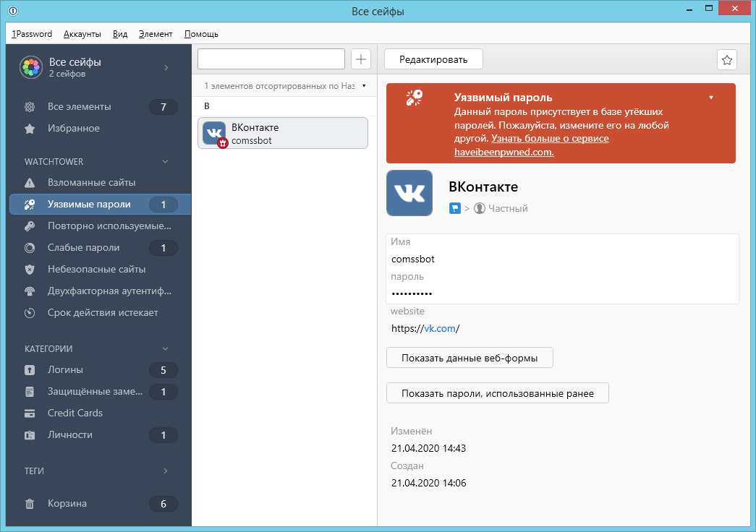Viewport: 756px width, 532px height.
Task: Open the 1Password menu
Action: [32, 34]
